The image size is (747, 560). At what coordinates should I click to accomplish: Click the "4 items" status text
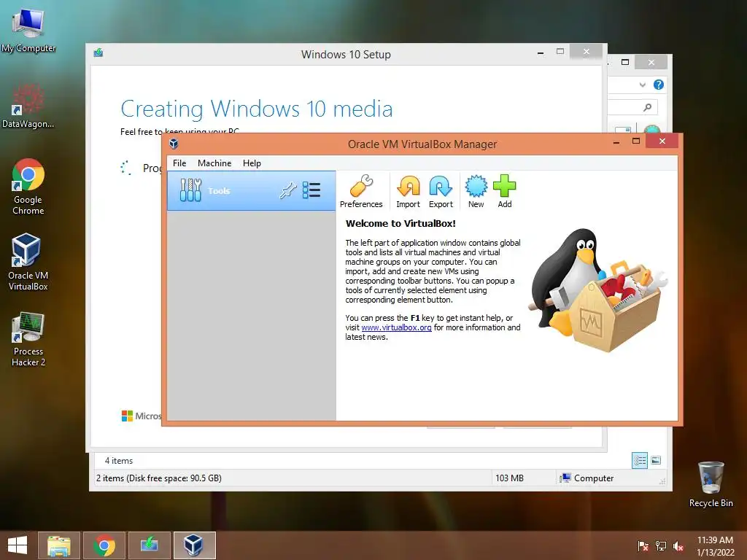[x=119, y=461]
